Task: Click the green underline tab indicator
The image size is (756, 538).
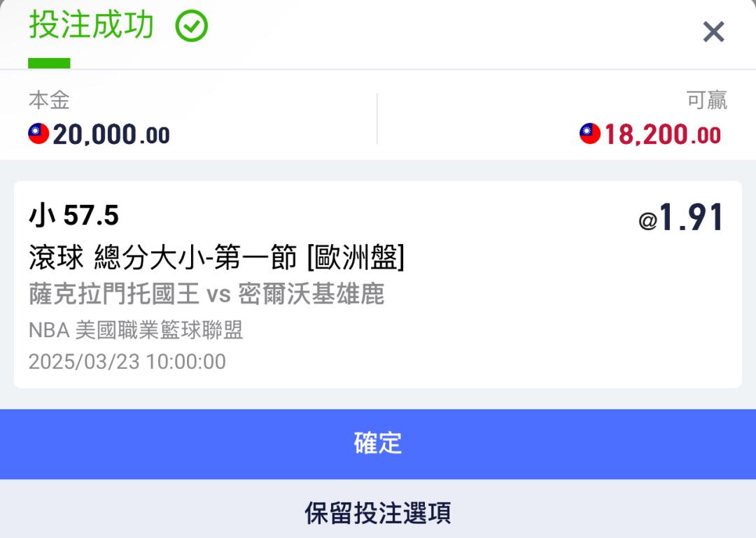Action: (49, 63)
